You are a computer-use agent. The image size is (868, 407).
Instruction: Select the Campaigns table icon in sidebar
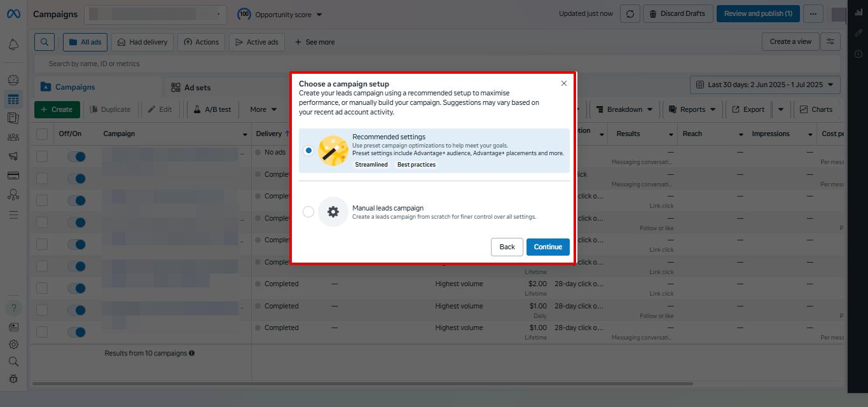(x=13, y=99)
